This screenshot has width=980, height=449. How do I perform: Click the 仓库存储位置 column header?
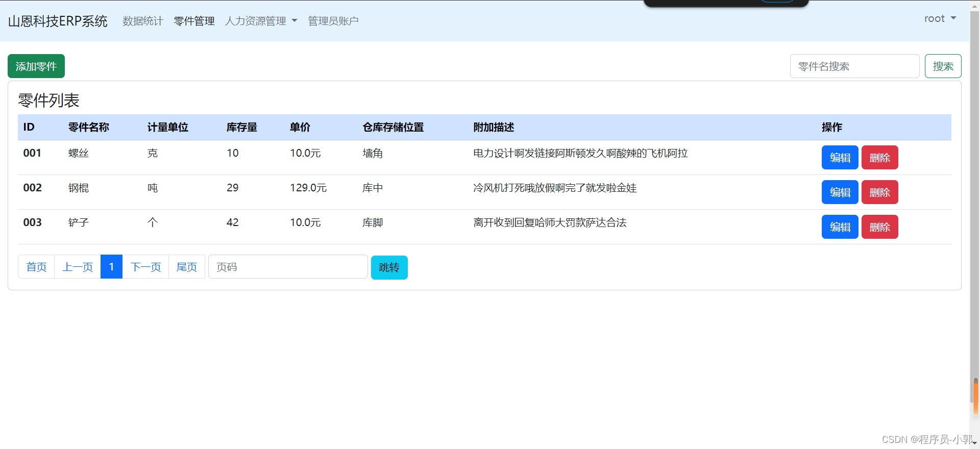[x=393, y=128]
